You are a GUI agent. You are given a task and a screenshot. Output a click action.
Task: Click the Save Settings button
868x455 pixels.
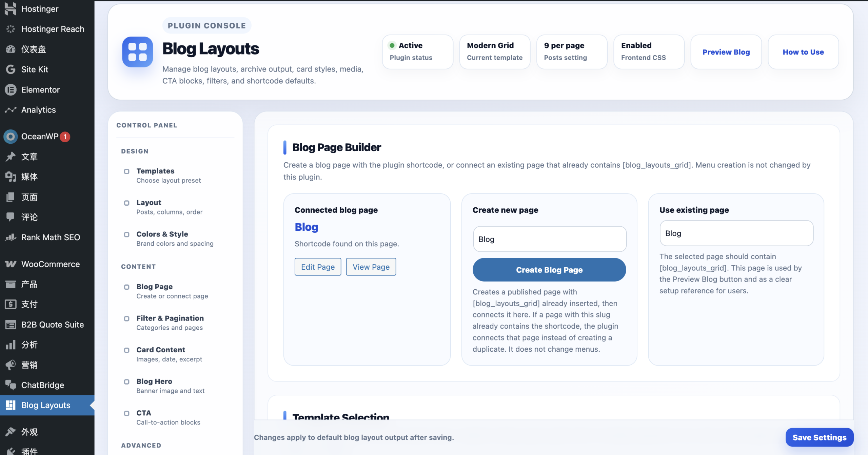[x=820, y=437]
